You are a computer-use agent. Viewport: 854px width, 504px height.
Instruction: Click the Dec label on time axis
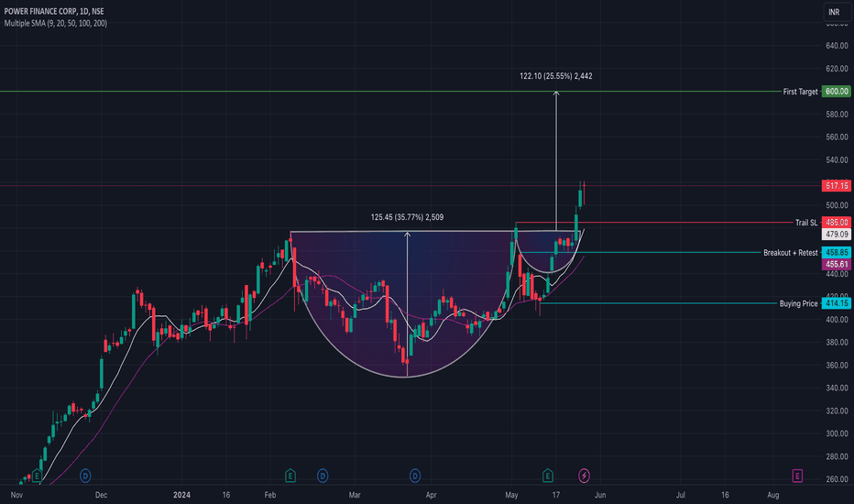(x=102, y=495)
